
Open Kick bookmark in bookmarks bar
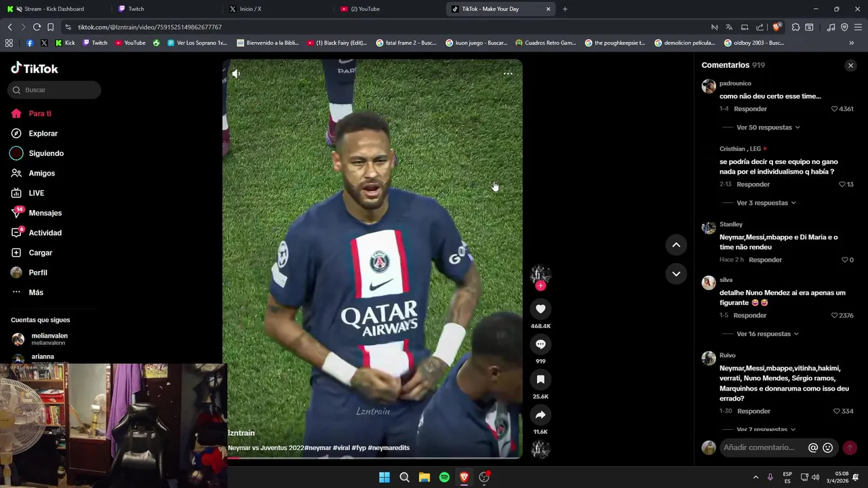pyautogui.click(x=65, y=43)
